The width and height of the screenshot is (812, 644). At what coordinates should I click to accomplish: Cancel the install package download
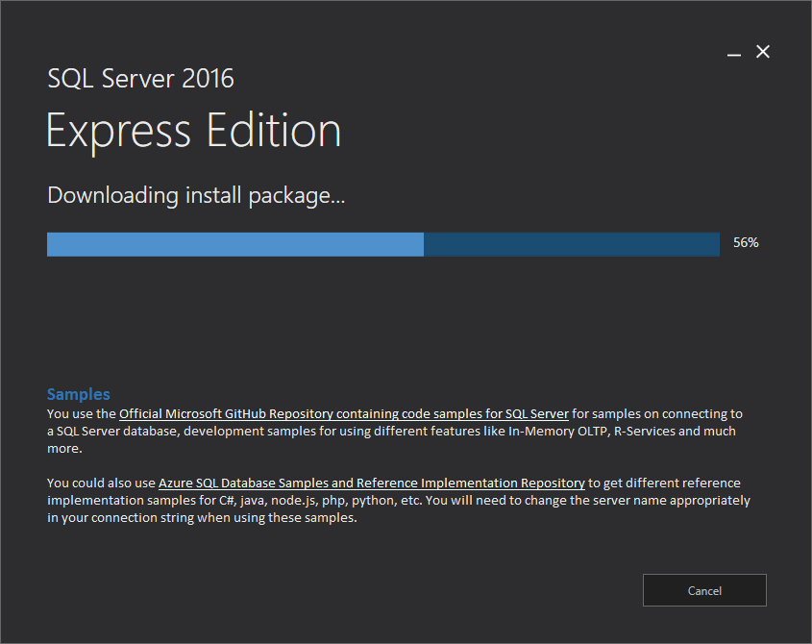704,590
